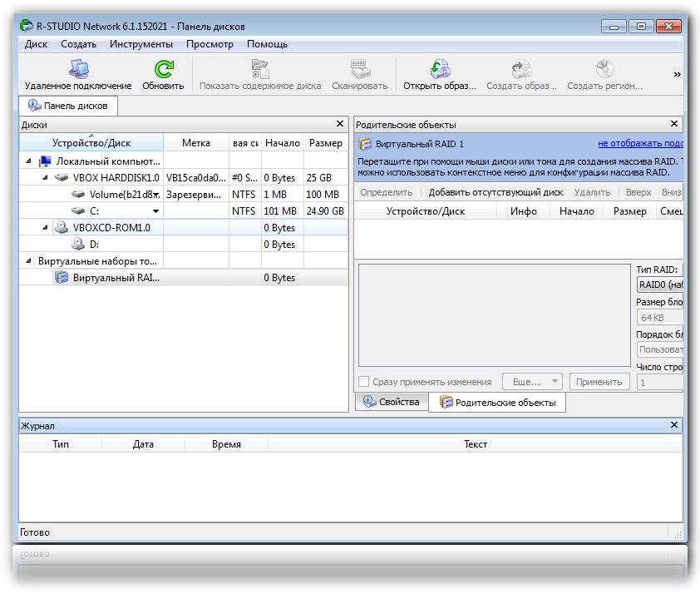Open the Создать menu
The height and width of the screenshot is (594, 700).
click(78, 44)
